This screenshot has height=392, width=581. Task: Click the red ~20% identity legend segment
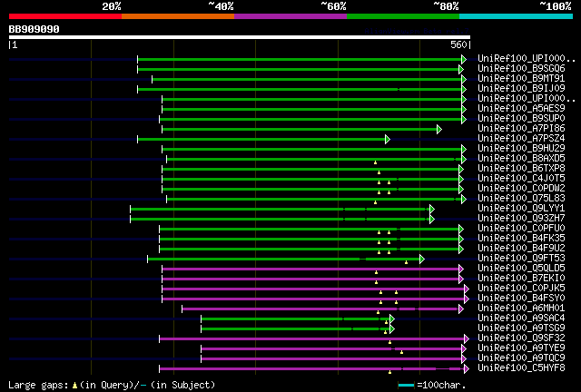pyautogui.click(x=65, y=16)
